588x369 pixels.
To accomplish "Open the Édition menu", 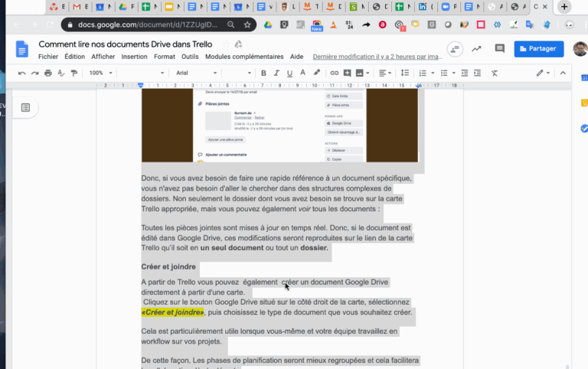I will [74, 57].
